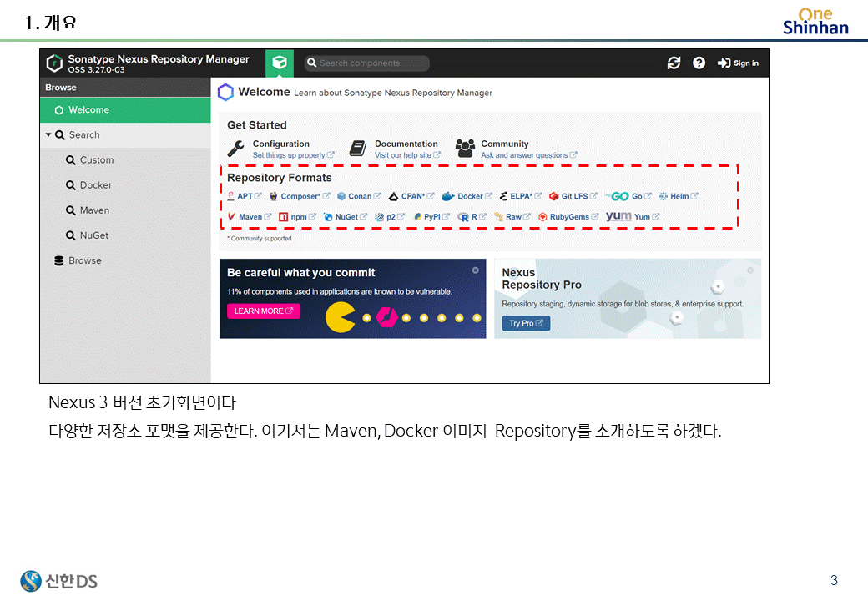The height and width of the screenshot is (601, 868).
Task: Click the Community people icon
Action: pyautogui.click(x=465, y=149)
